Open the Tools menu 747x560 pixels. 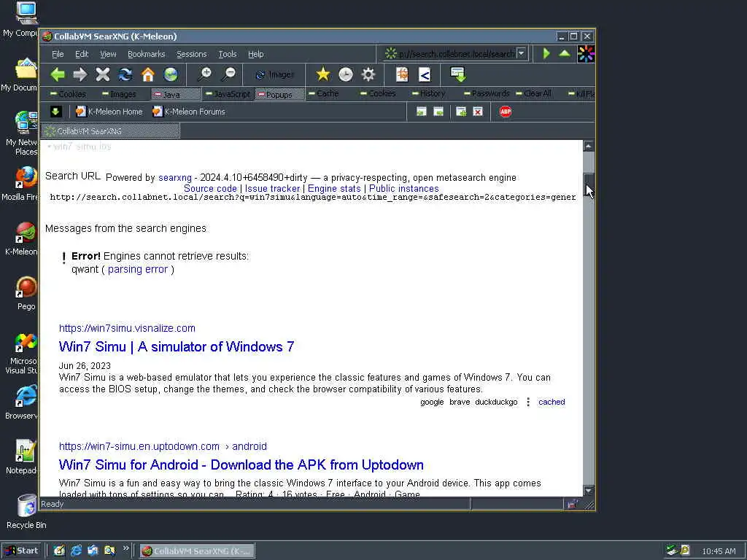click(x=228, y=54)
